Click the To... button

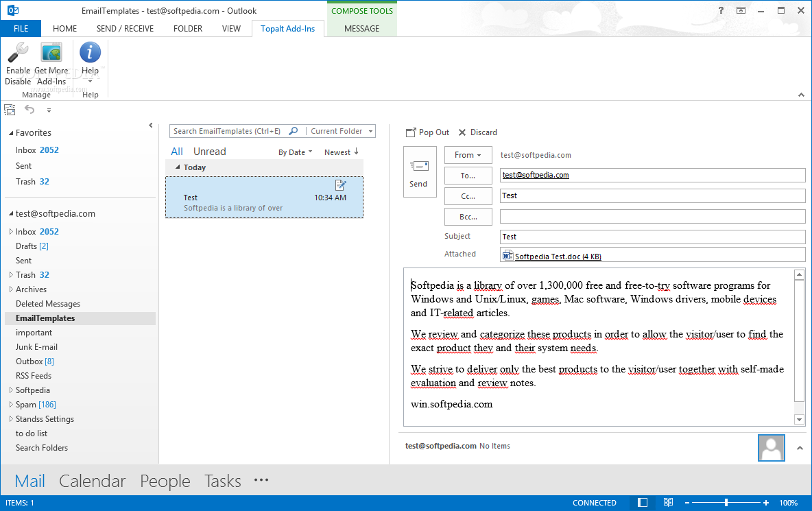468,176
